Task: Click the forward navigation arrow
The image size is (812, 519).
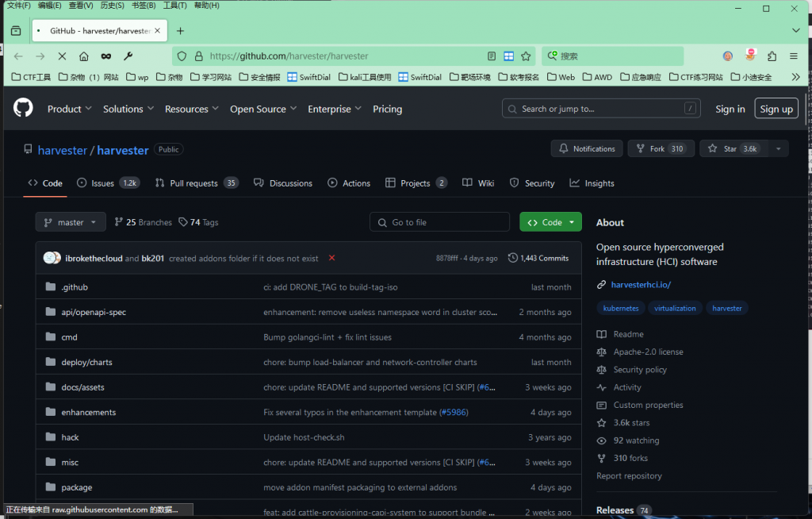Action: click(40, 56)
